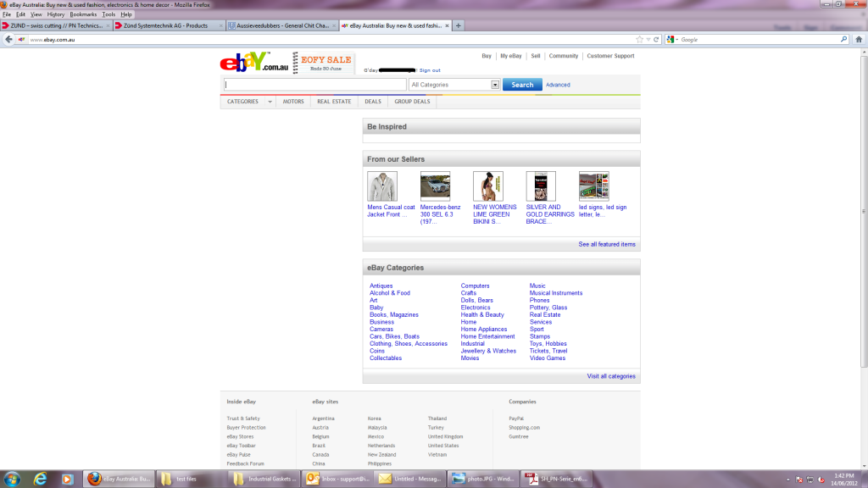Open My eBay in header
Image resolution: width=868 pixels, height=488 pixels.
pyautogui.click(x=510, y=56)
